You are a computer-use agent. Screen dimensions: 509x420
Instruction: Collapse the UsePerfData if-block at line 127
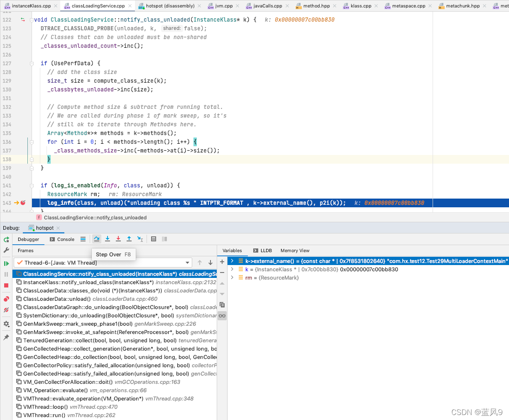pos(32,63)
